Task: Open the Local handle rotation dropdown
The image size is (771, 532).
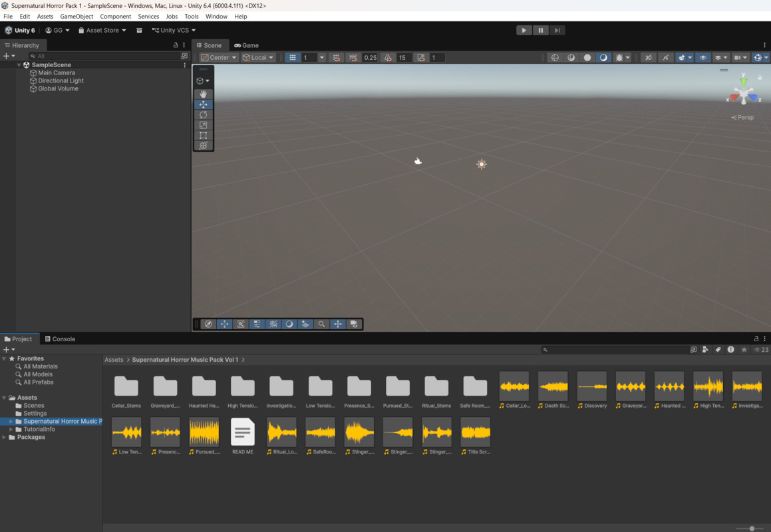Action: coord(258,58)
